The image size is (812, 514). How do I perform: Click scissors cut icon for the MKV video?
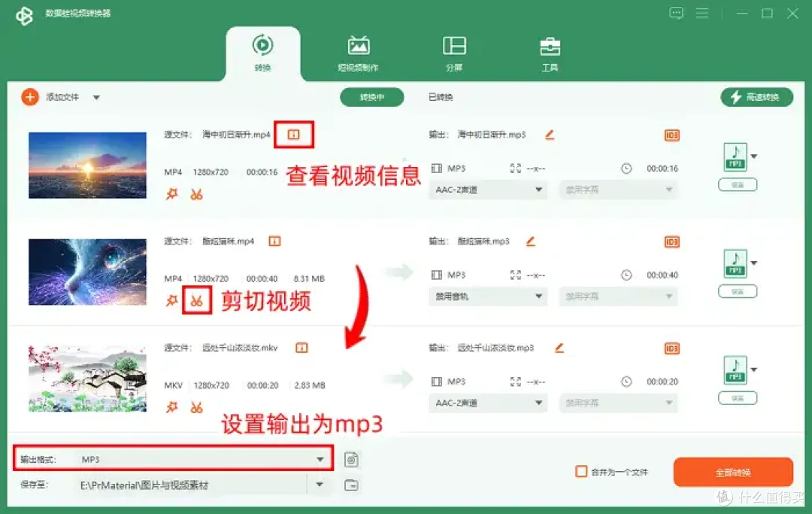(x=196, y=407)
